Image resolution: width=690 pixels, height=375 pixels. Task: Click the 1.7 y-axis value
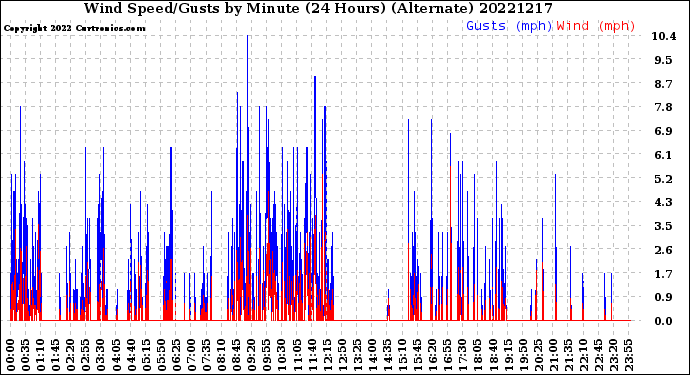click(664, 274)
